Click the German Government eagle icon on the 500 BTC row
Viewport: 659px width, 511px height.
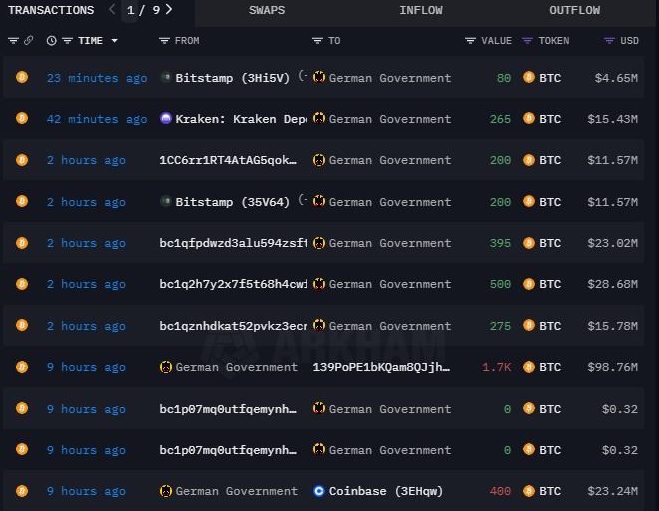319,284
